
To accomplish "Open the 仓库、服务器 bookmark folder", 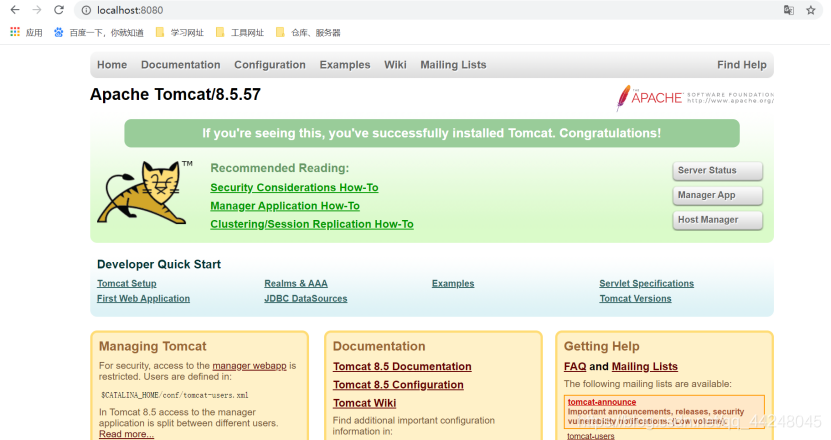I will click(x=308, y=32).
